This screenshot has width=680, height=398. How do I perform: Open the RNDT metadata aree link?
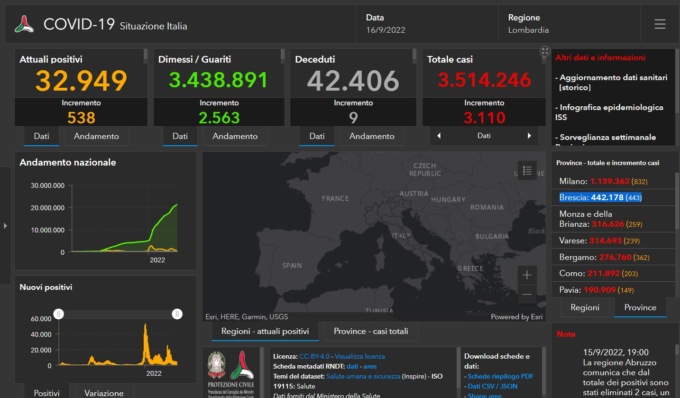[370, 366]
